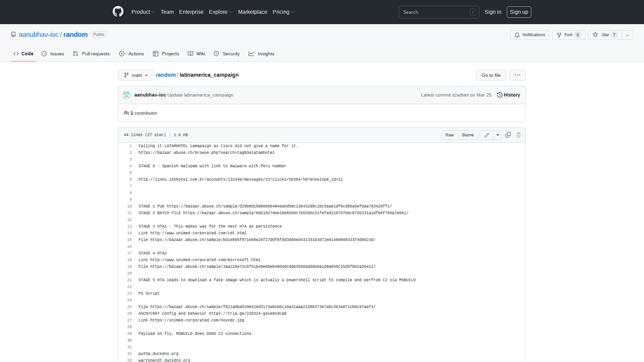The height and width of the screenshot is (362, 644).
Task: Select line number 1
Action: tap(130, 146)
